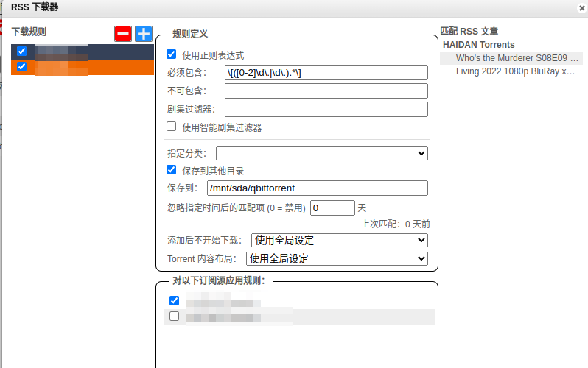Close the RSS 下载器 dialog

click(x=582, y=7)
